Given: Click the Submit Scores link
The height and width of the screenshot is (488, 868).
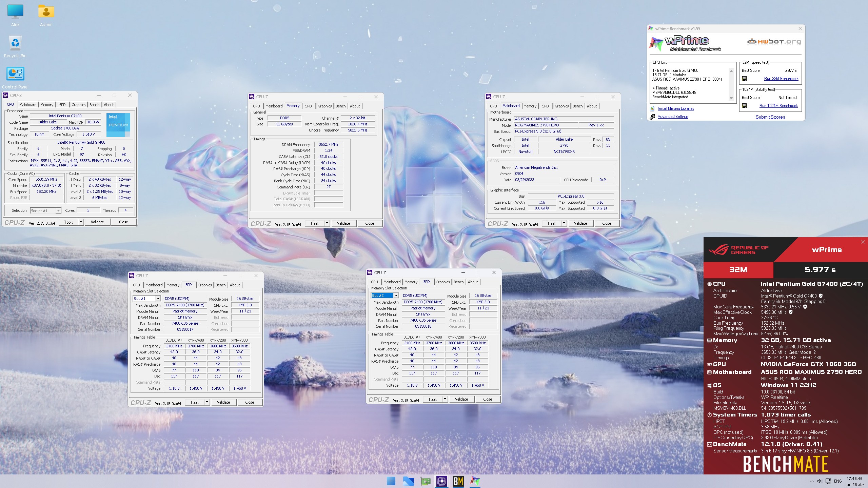Looking at the screenshot, I should 770,117.
